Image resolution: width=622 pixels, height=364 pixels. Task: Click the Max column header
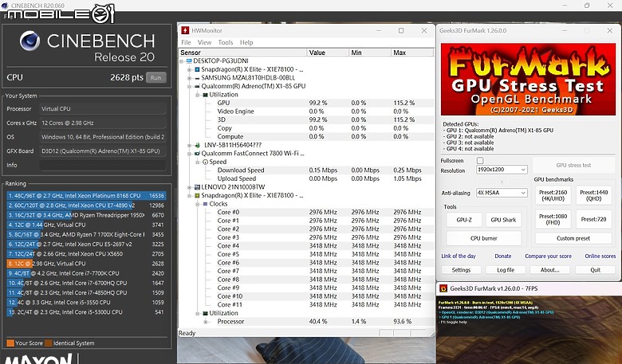click(x=412, y=53)
